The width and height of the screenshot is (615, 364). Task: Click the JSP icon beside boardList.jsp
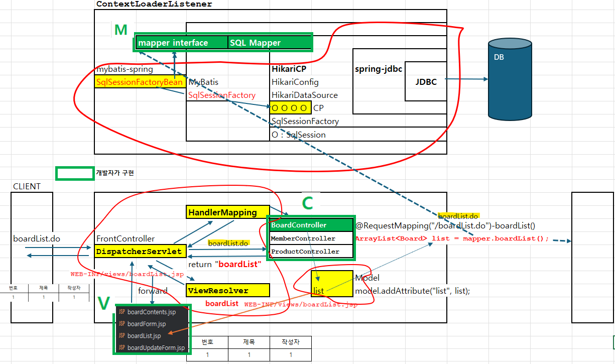coord(121,336)
